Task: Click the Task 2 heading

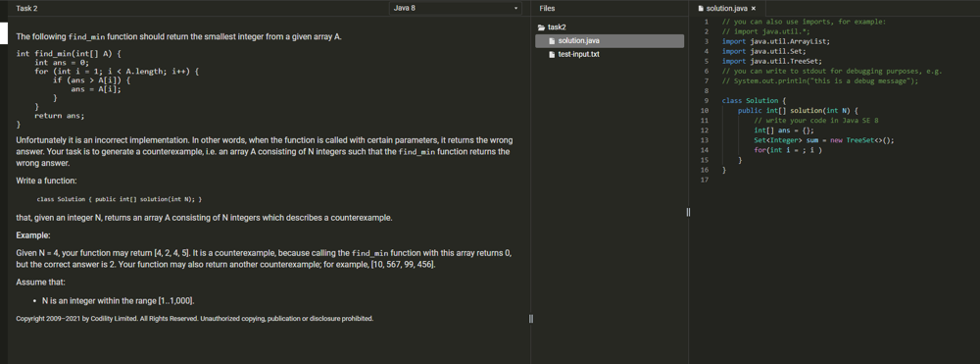Action: (26, 8)
